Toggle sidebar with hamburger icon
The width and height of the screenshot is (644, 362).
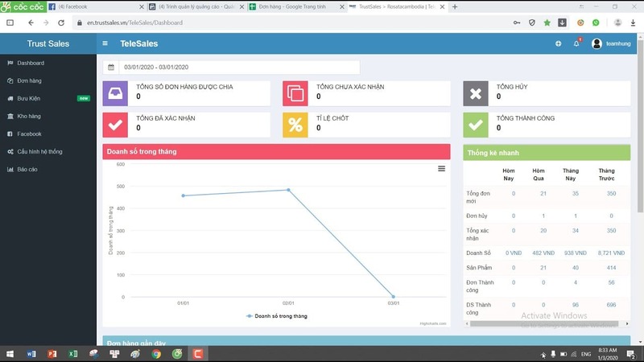[105, 43]
